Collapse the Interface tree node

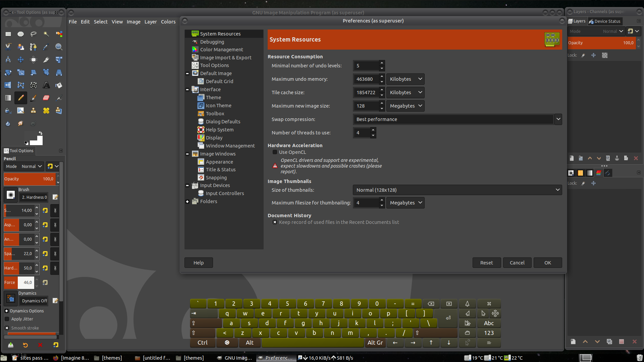click(187, 89)
